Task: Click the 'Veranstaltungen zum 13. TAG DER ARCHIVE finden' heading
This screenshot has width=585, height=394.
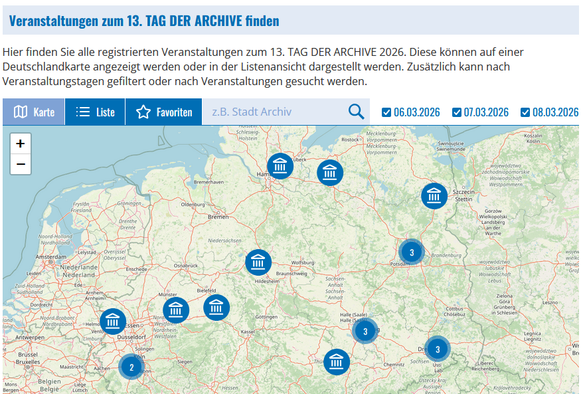Action: pos(144,21)
